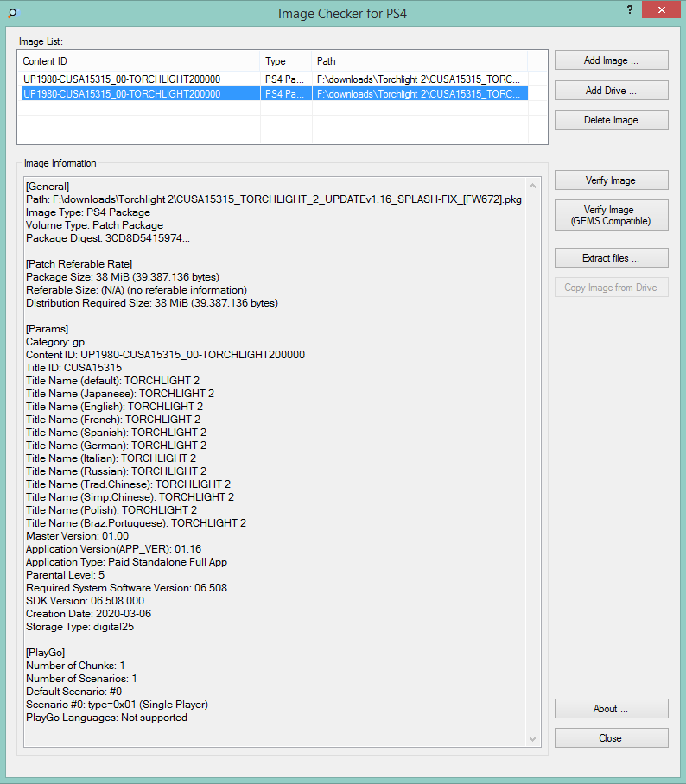
Task: Click the Package Digest line text
Action: tap(108, 238)
